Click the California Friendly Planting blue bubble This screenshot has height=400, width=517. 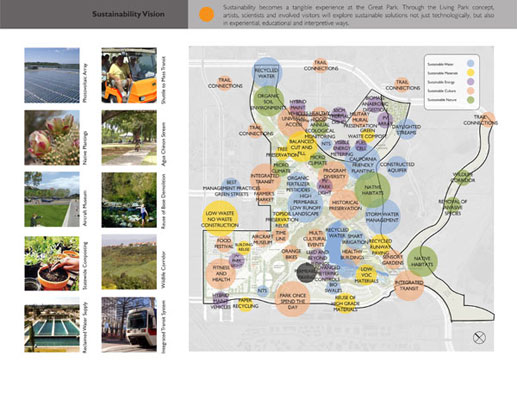click(363, 164)
